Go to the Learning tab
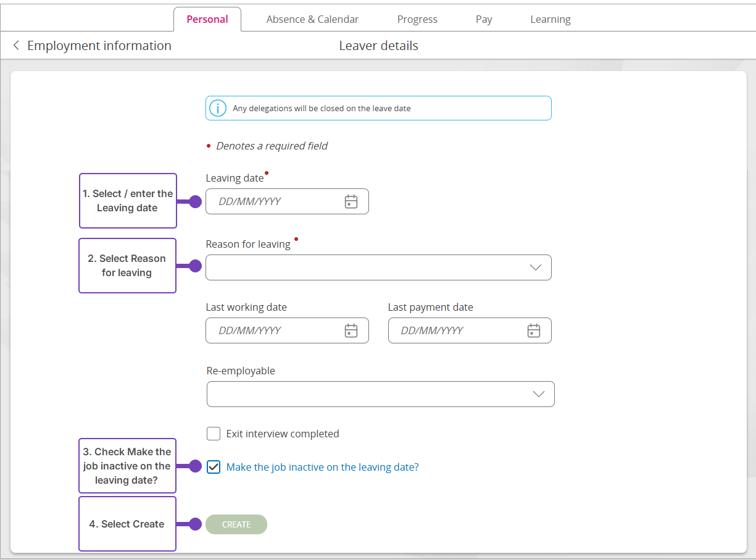Viewport: 756px width, 559px height. (x=550, y=19)
